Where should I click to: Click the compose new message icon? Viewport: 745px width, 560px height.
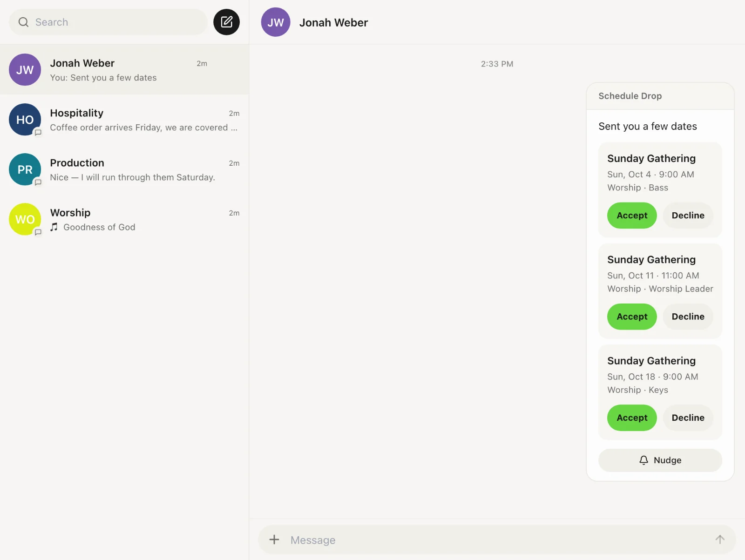pyautogui.click(x=226, y=22)
